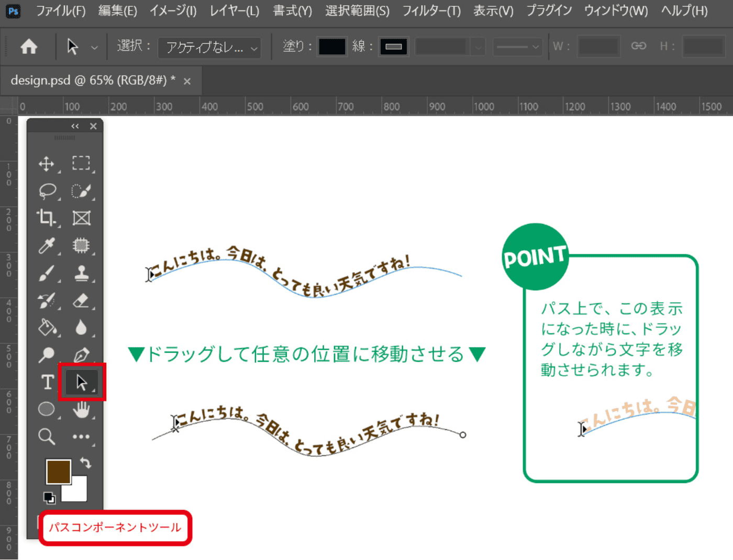
Task: Open the フィルター(T) menu
Action: click(431, 11)
